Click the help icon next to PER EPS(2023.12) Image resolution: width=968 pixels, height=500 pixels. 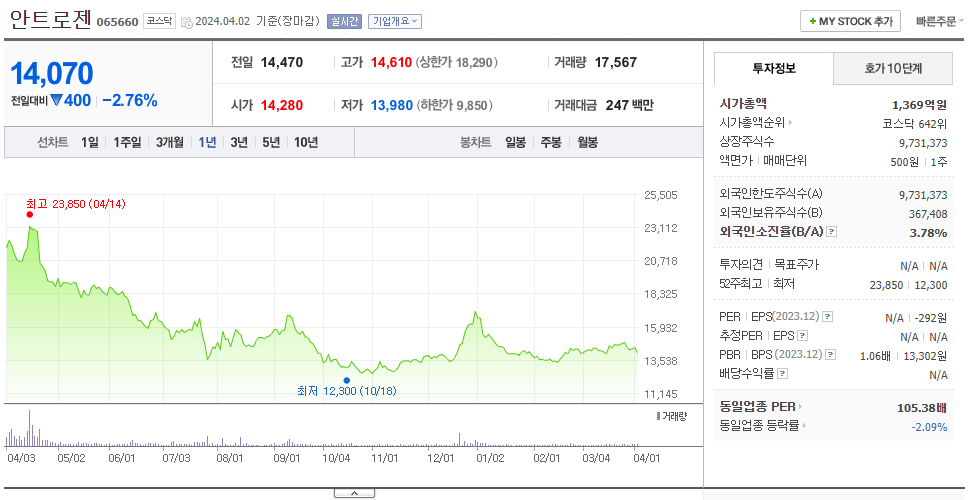tap(827, 317)
